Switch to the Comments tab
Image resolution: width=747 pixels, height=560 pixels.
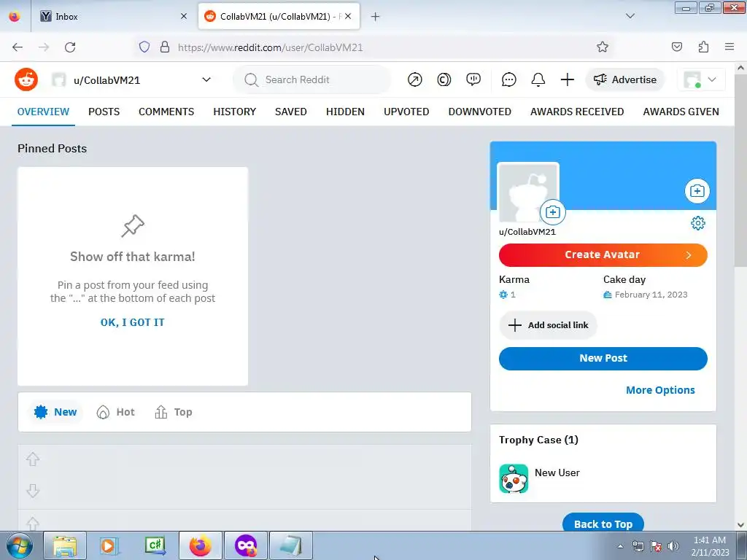[x=166, y=112]
